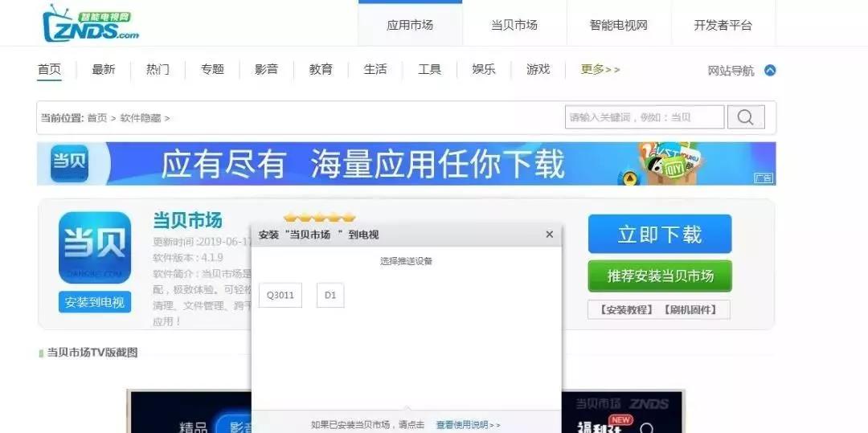Click the 当贝市场 app title

pyautogui.click(x=187, y=221)
